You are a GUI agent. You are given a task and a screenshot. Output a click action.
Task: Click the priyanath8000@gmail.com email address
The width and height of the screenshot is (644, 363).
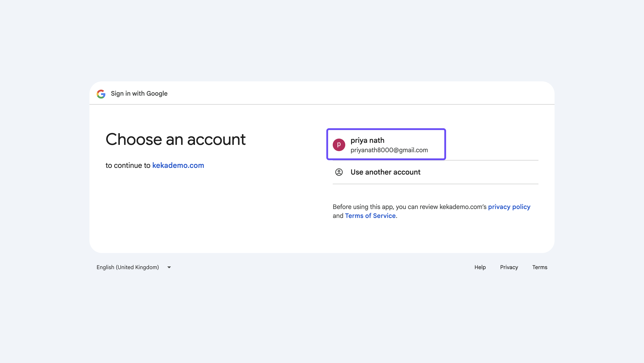point(389,150)
